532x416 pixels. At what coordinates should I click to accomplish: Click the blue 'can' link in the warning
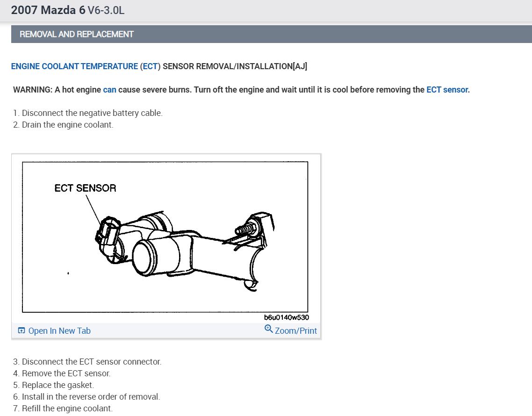(109, 90)
